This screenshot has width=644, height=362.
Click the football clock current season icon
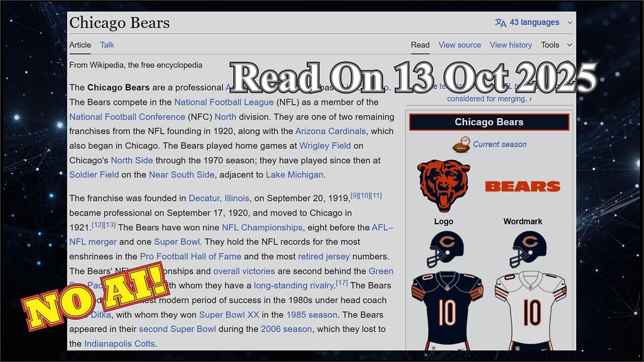(x=461, y=144)
